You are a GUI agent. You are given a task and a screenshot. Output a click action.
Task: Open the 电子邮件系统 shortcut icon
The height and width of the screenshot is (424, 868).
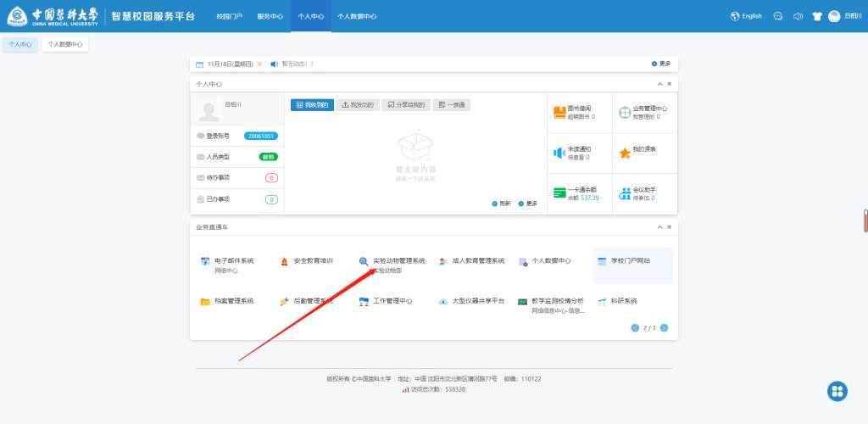204,262
